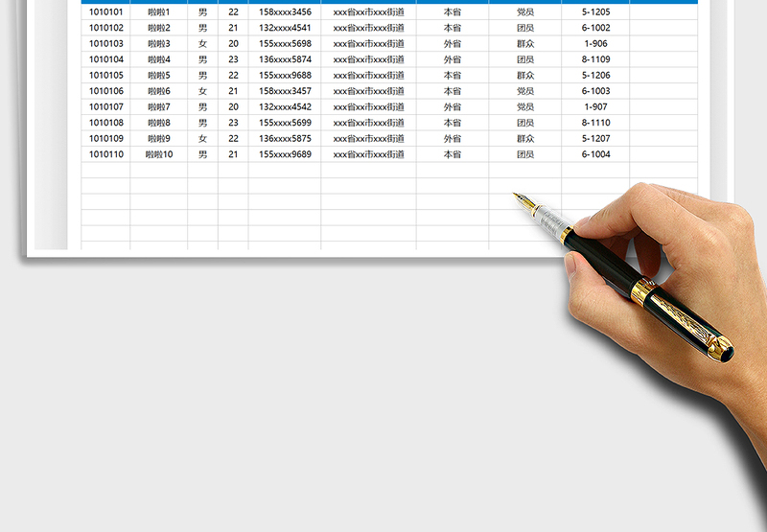Select address cell in row 1010101
This screenshot has width=767, height=532.
click(369, 12)
